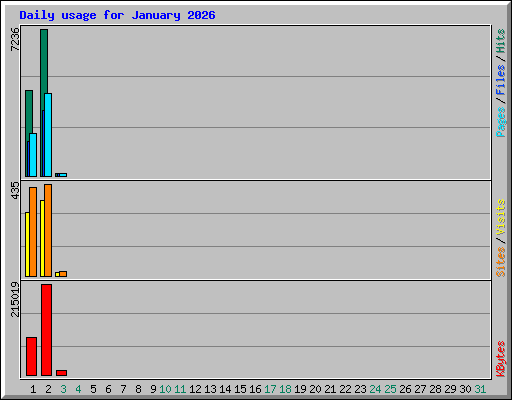
Task: Click the yellow "Visits" legend label
Action: coord(500,217)
